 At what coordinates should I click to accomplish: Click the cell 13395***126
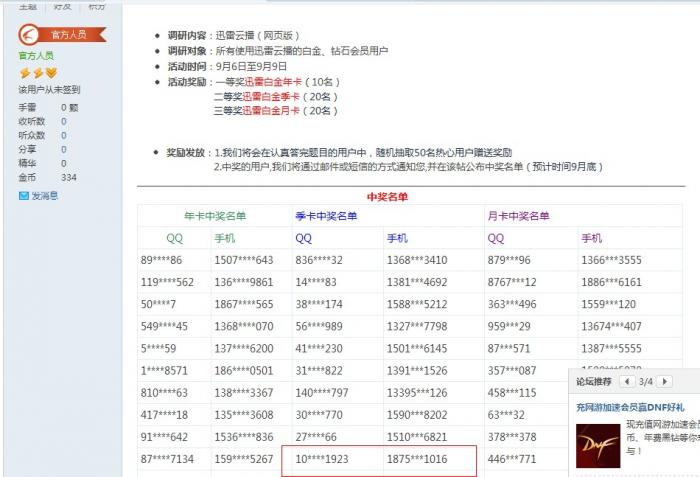point(417,393)
